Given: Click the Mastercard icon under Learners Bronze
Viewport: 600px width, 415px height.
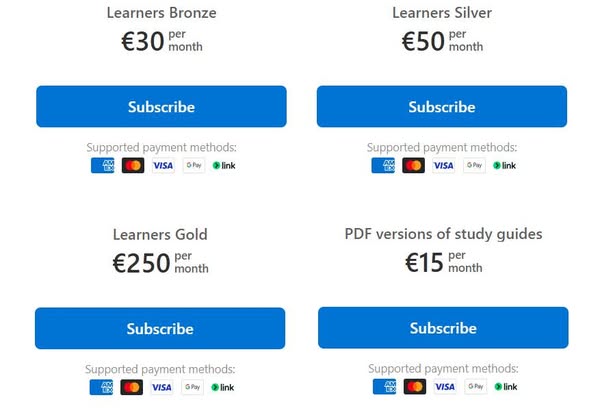Looking at the screenshot, I should [133, 165].
